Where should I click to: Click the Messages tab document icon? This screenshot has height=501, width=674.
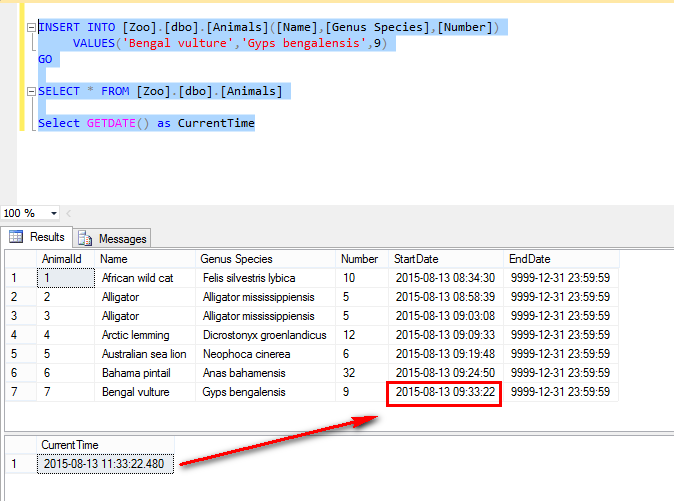coord(85,238)
